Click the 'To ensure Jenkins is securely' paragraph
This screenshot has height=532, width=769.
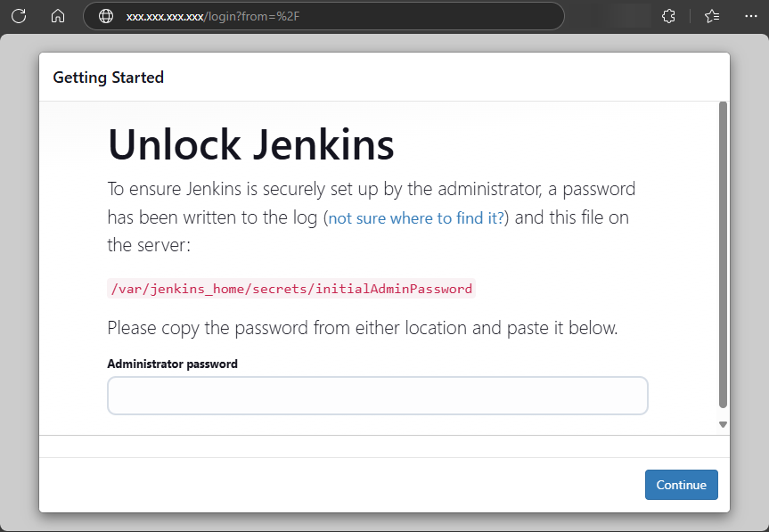pyautogui.click(x=372, y=217)
